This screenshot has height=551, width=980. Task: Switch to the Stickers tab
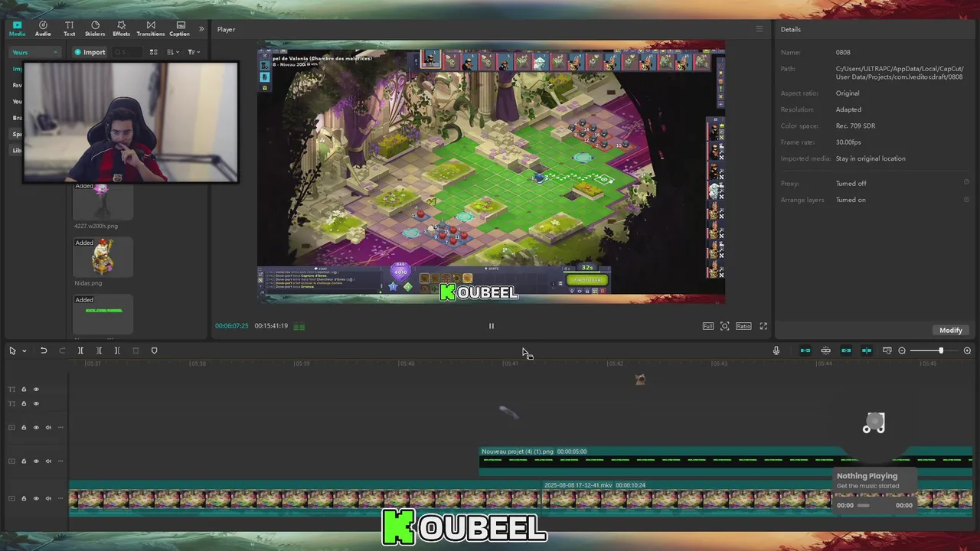point(95,29)
